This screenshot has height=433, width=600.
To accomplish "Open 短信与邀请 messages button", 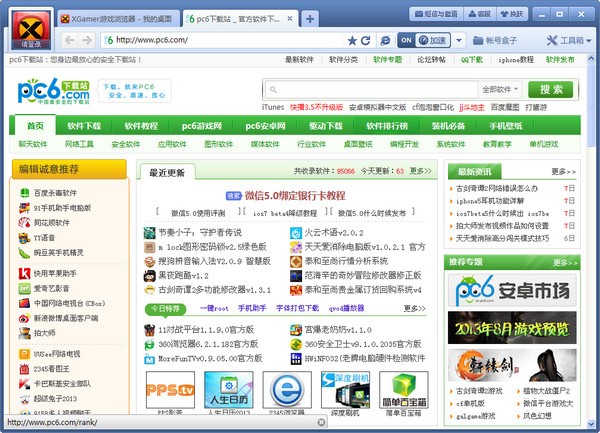I will tap(436, 14).
